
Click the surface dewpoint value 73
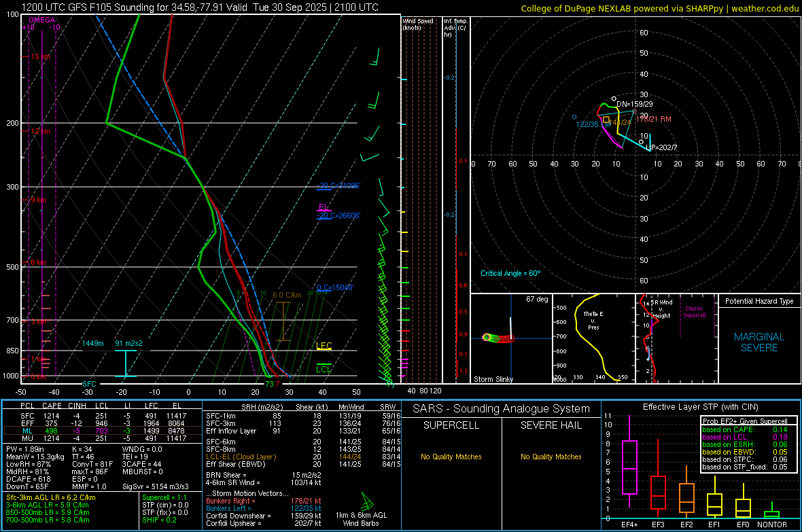[269, 384]
